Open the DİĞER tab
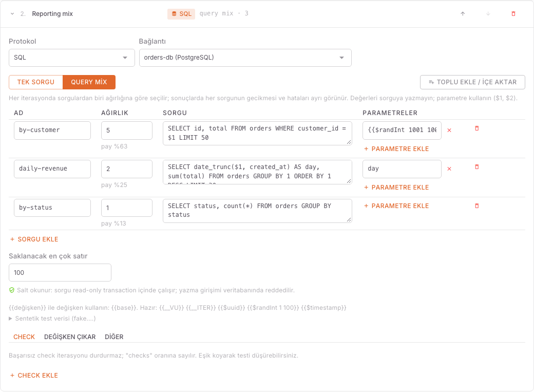 tap(114, 337)
